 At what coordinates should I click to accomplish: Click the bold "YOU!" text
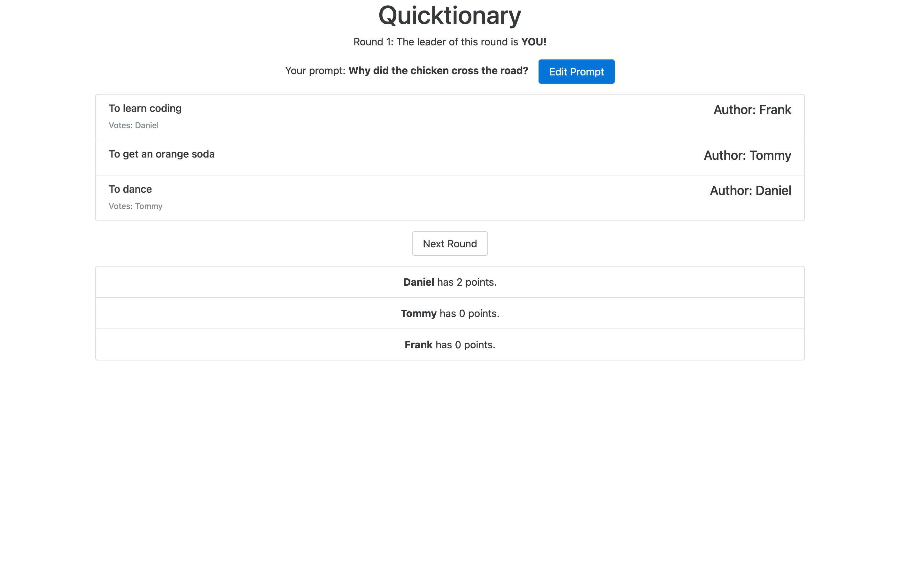click(533, 42)
